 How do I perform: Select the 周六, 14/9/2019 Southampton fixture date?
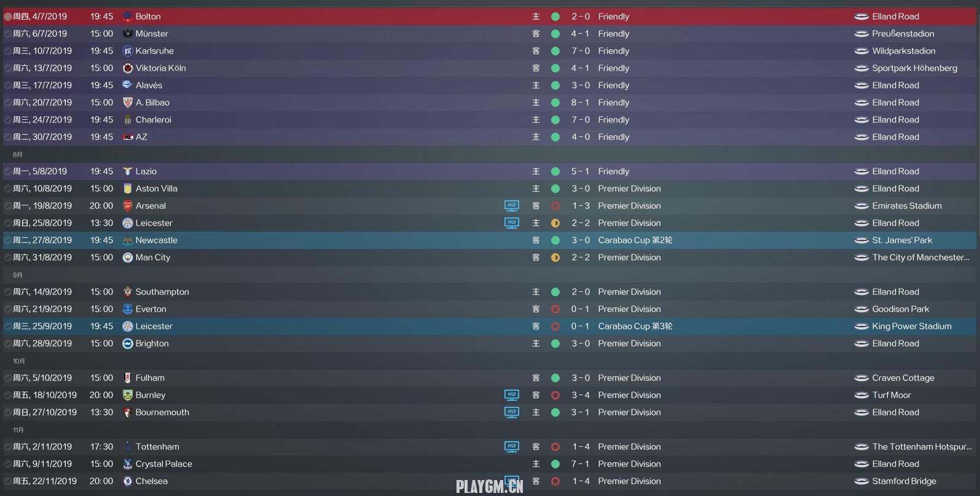42,292
